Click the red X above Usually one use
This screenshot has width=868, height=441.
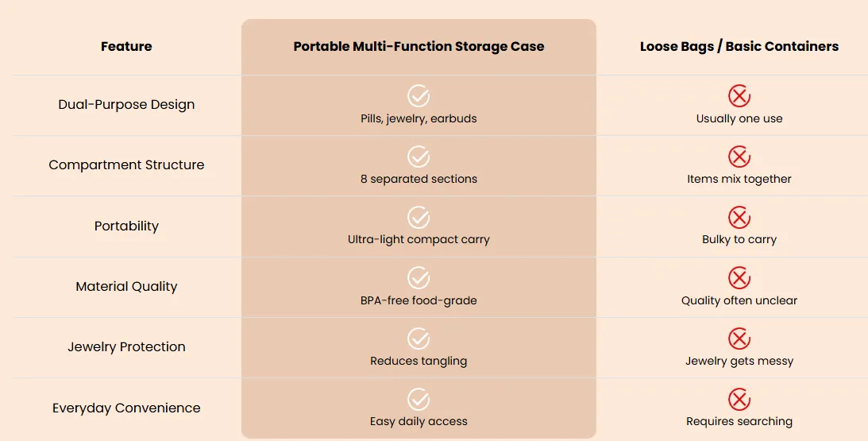(x=739, y=96)
